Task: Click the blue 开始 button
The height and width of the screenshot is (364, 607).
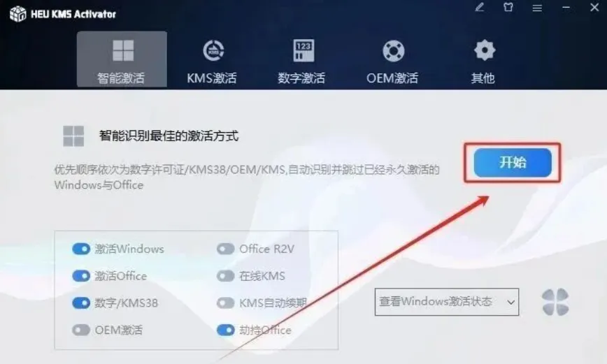Action: point(513,163)
